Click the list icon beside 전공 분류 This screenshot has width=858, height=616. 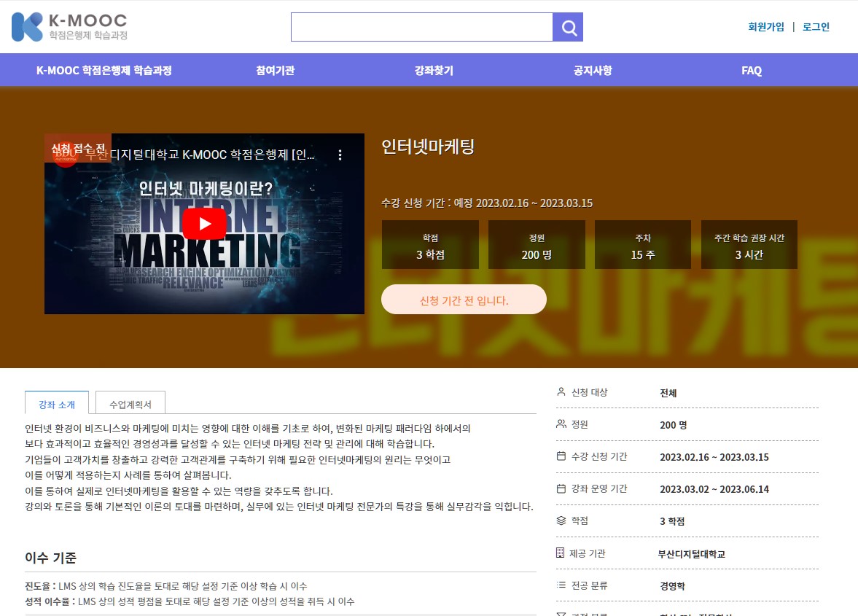click(561, 585)
